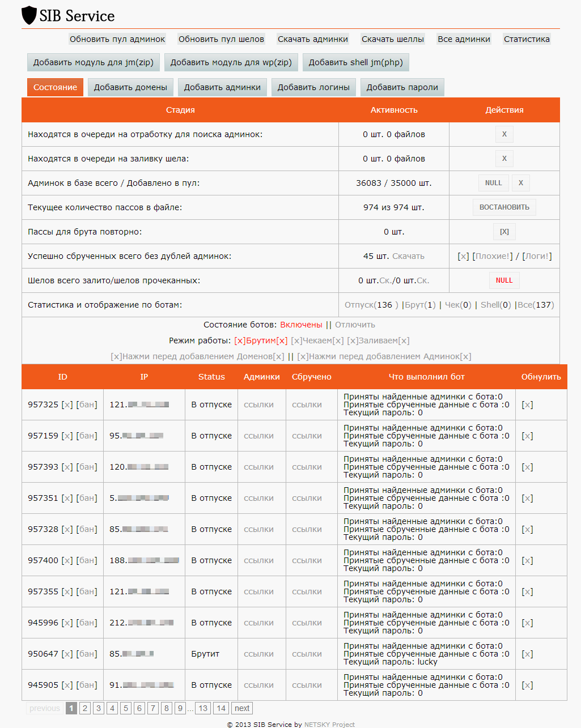Select Брутим working mode
Screen dimensions: 581x728
(x=261, y=340)
